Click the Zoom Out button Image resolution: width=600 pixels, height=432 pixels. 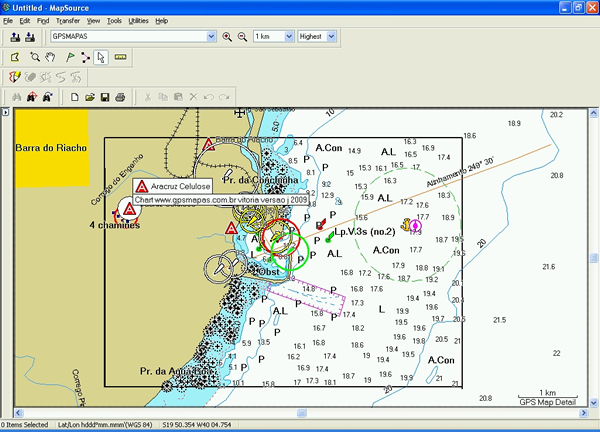242,37
